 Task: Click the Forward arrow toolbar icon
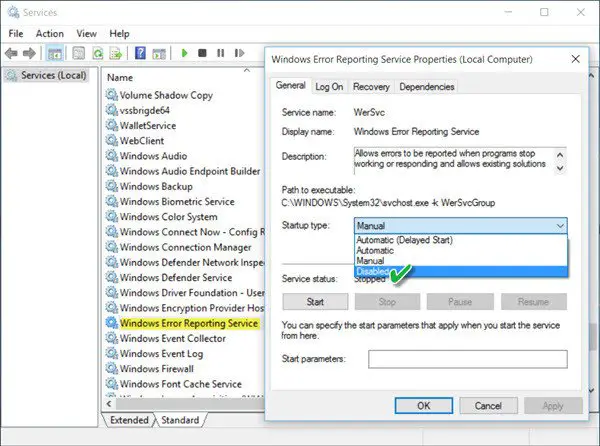29,53
